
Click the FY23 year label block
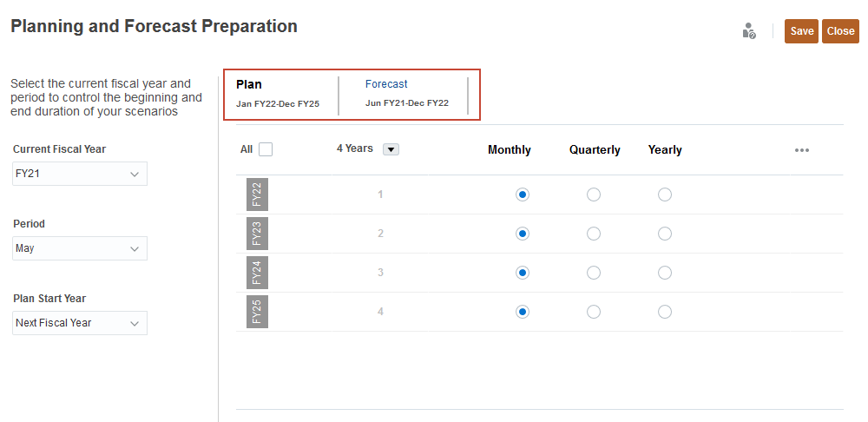coord(258,234)
